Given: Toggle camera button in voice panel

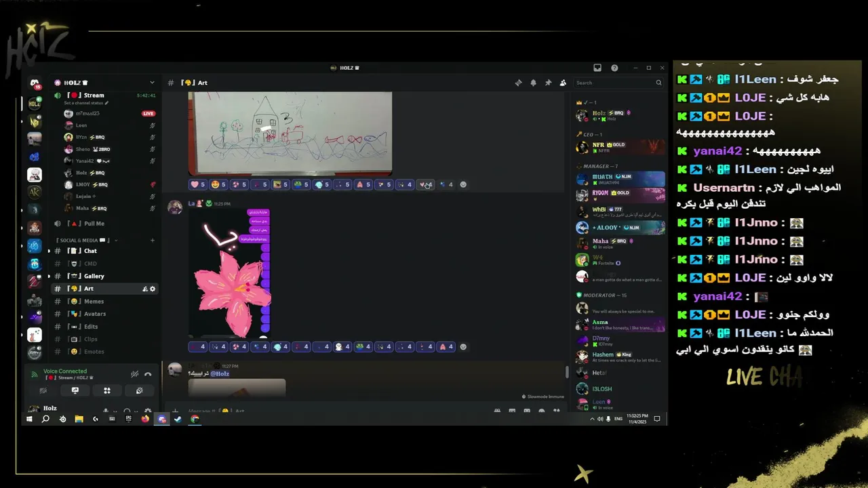Looking at the screenshot, I should (43, 390).
